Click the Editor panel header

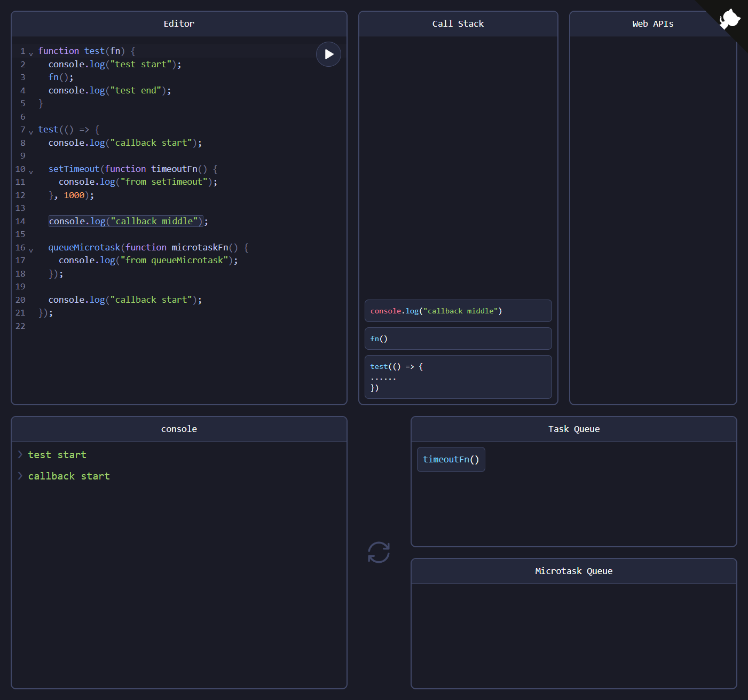(x=179, y=23)
